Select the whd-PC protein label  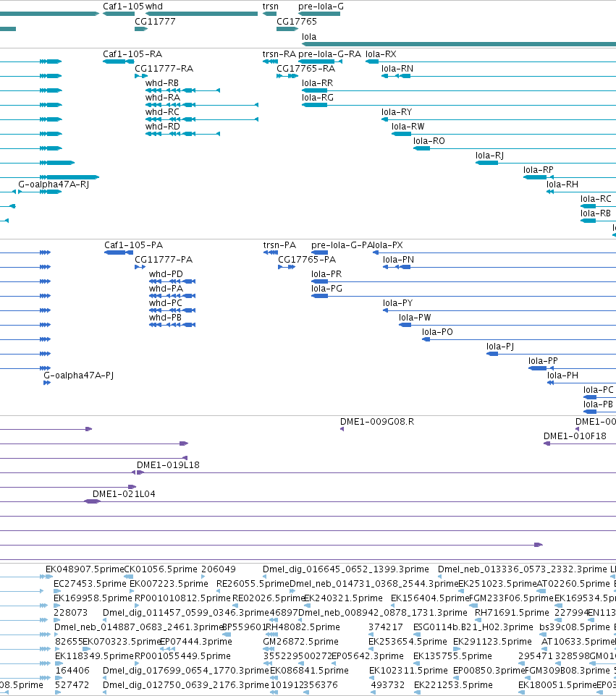tap(165, 302)
